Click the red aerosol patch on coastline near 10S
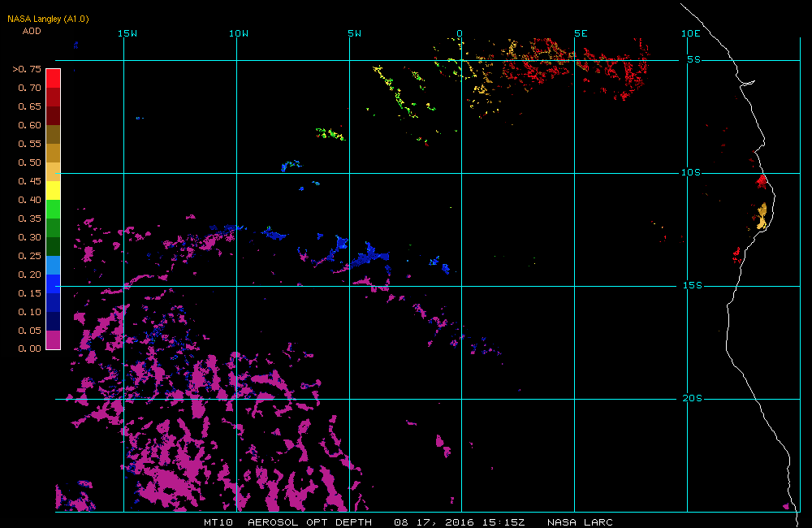The height and width of the screenshot is (528, 812). tap(762, 181)
